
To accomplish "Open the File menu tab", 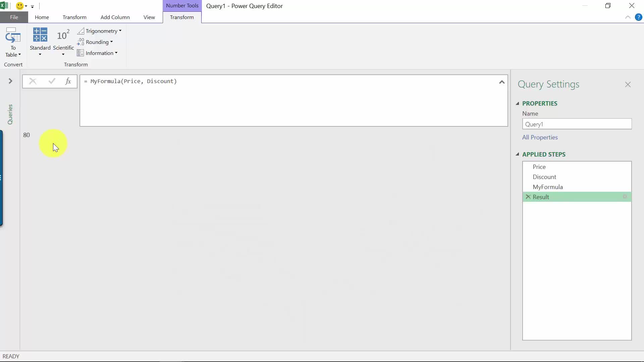I will coord(14,17).
